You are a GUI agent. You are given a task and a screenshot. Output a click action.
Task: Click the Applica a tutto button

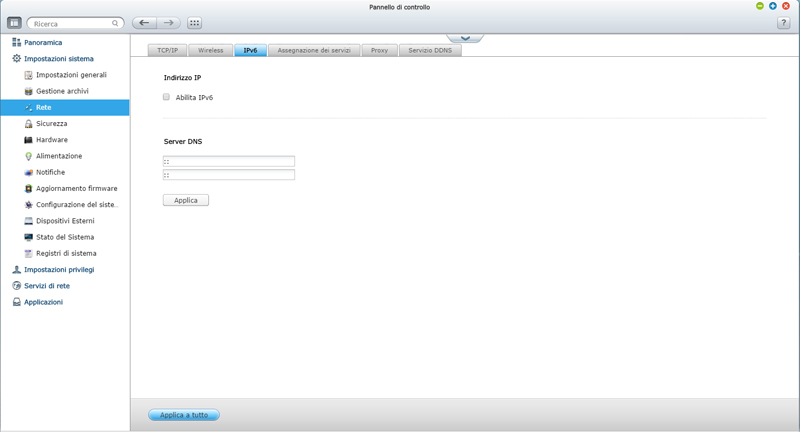pyautogui.click(x=184, y=415)
